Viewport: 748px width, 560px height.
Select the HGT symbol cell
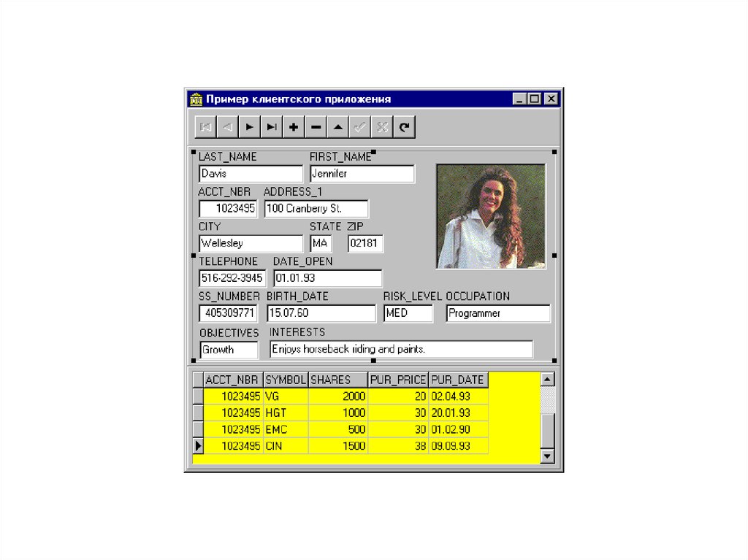click(286, 413)
